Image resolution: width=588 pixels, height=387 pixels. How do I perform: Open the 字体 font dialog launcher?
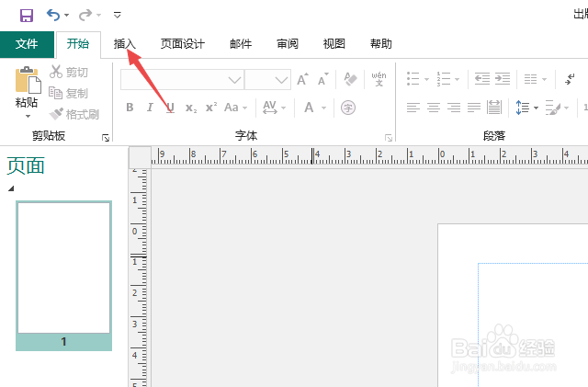389,139
